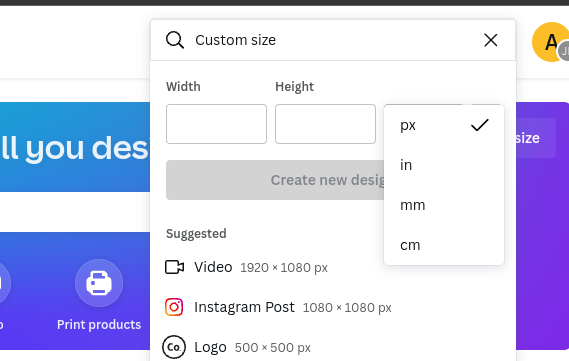Click the Instagram logo icon

[x=174, y=307]
